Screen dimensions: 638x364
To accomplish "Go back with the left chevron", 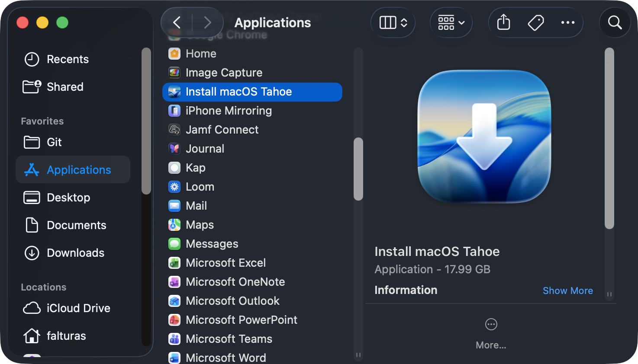I will [x=177, y=22].
